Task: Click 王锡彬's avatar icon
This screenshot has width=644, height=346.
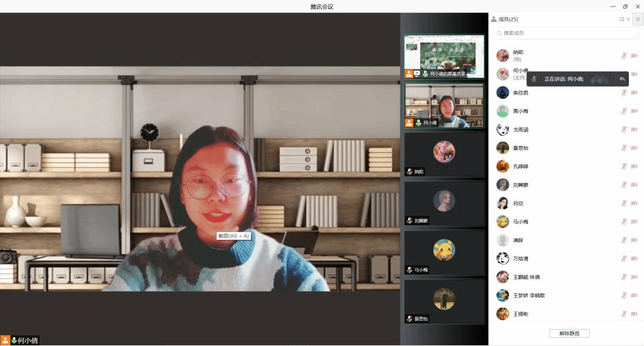Action: click(502, 313)
